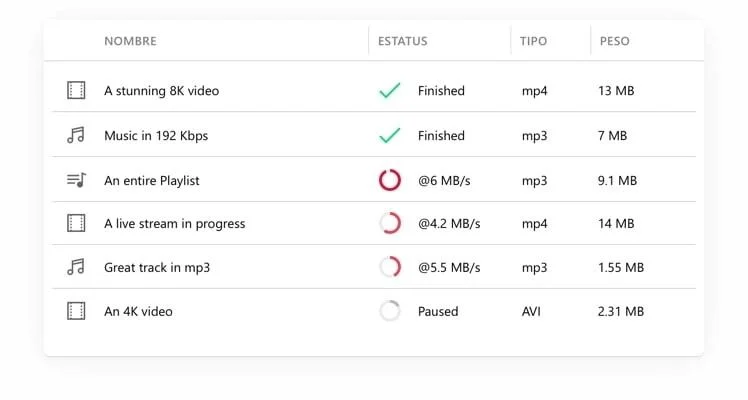Select the "A live stream in progress" entry
This screenshot has height=400, width=748.
174,224
